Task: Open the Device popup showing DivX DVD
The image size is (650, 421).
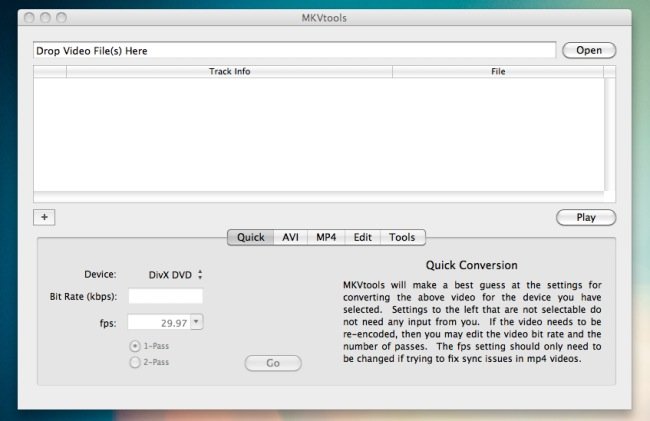Action: [175, 275]
